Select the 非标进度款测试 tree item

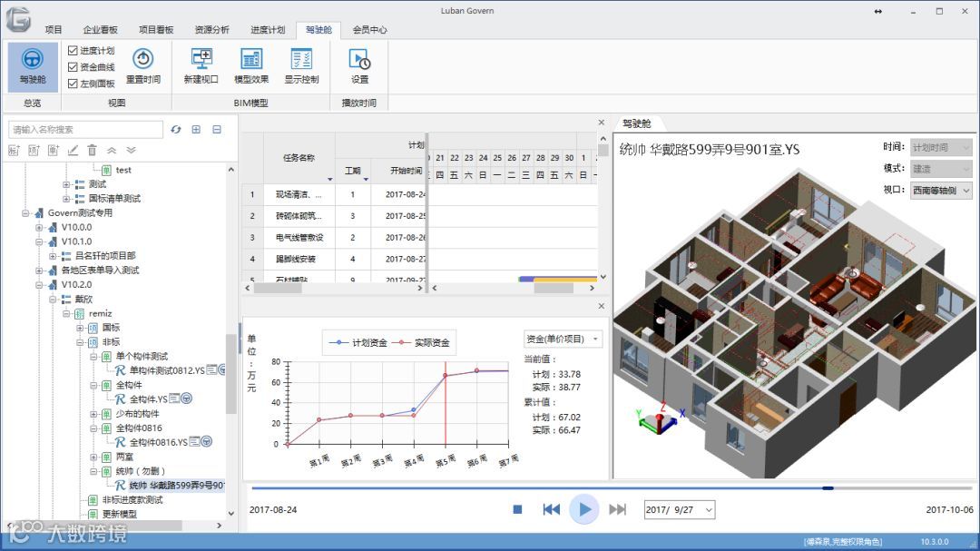(x=132, y=500)
